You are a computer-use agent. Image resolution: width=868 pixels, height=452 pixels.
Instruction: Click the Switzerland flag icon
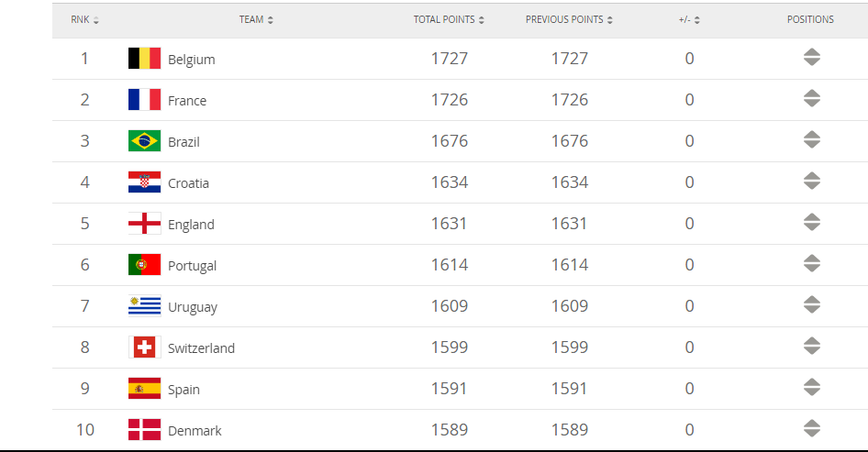[x=144, y=347]
